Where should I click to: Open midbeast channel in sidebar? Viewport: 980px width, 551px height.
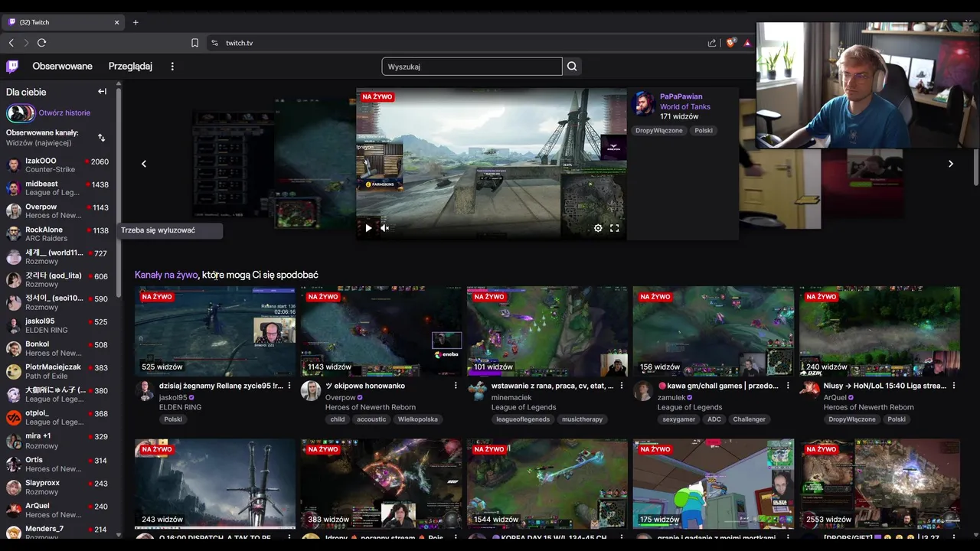coord(60,187)
